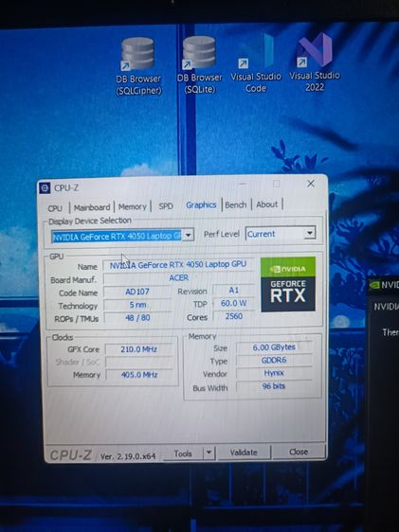Click the CPU-Z title bar app icon
Screen dimensions: 399x532
click(x=45, y=187)
